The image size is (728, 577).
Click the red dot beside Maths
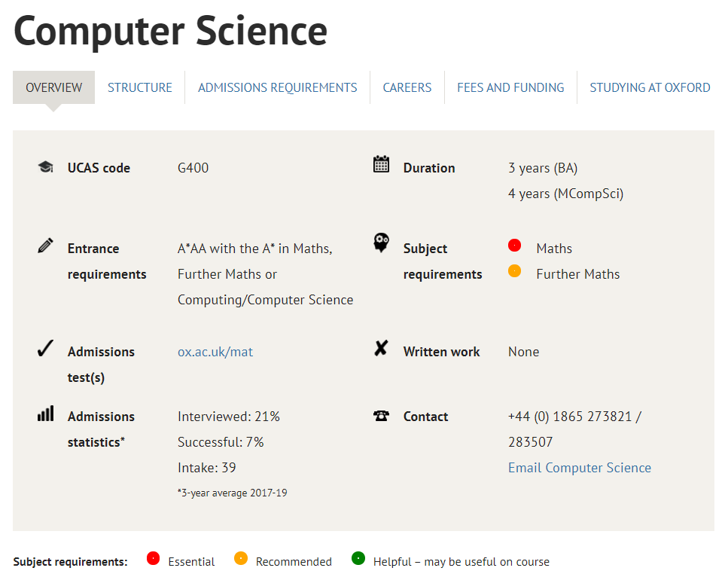[x=514, y=246]
